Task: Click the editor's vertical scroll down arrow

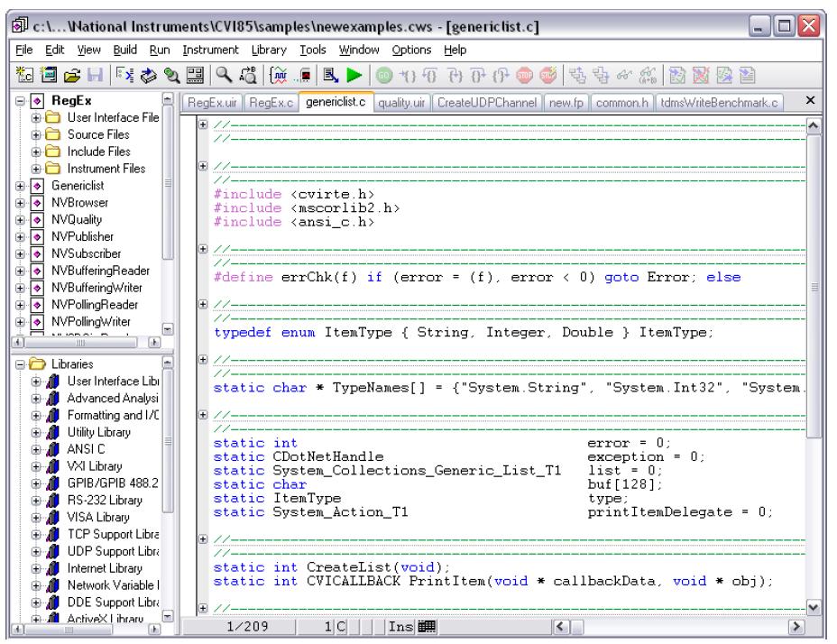Action: coord(814,607)
